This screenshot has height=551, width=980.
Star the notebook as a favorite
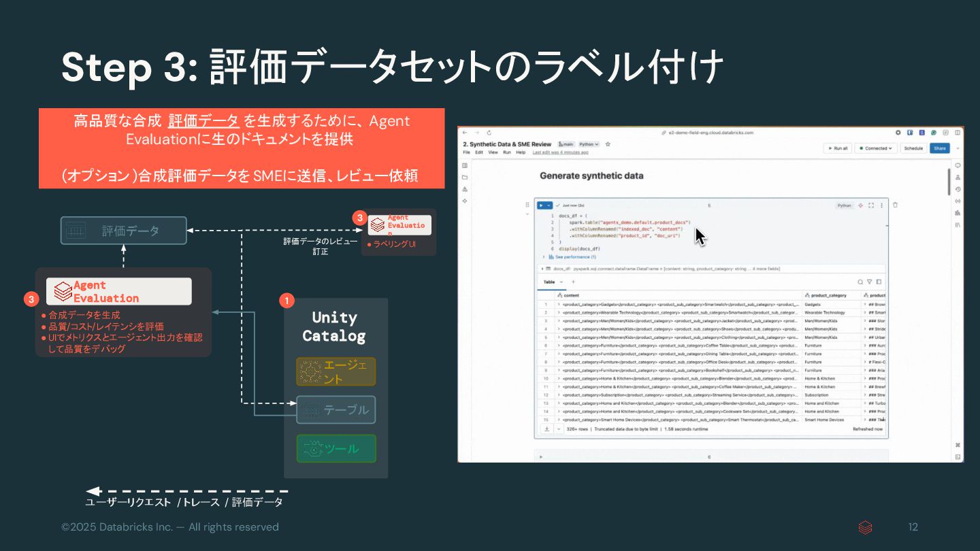pyautogui.click(x=608, y=144)
